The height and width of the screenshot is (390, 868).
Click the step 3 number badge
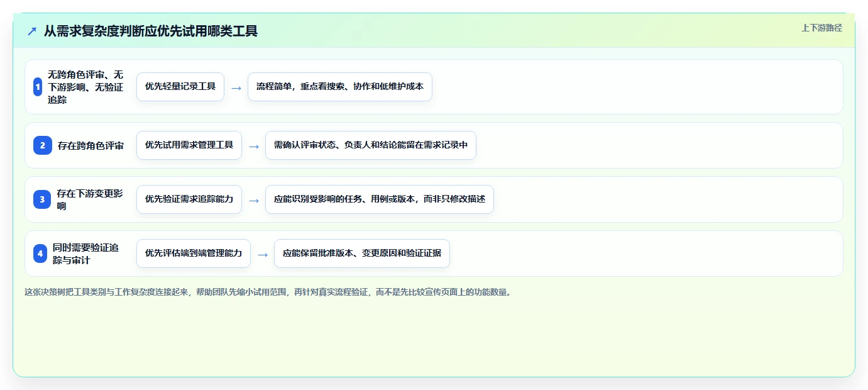pyautogui.click(x=42, y=199)
